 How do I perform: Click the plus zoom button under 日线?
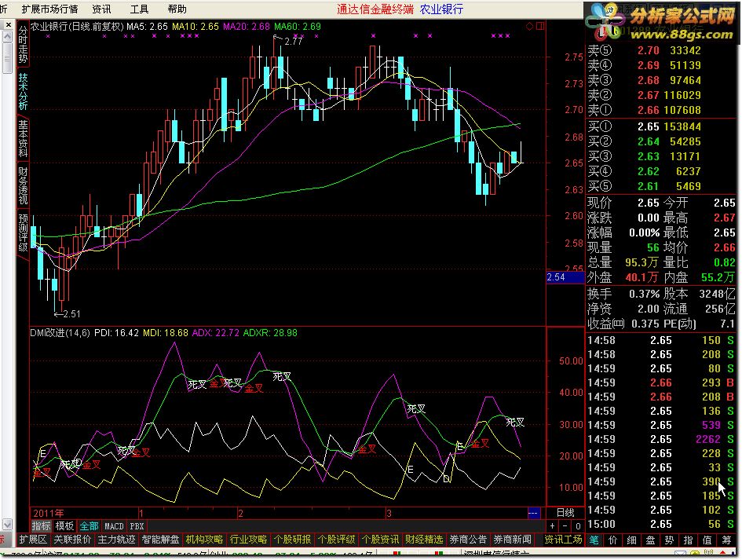point(552,526)
